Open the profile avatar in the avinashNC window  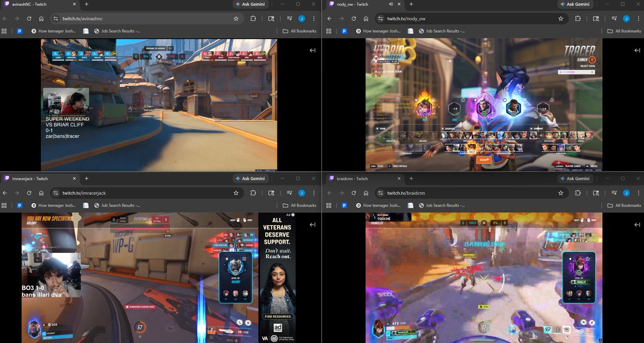[302, 18]
